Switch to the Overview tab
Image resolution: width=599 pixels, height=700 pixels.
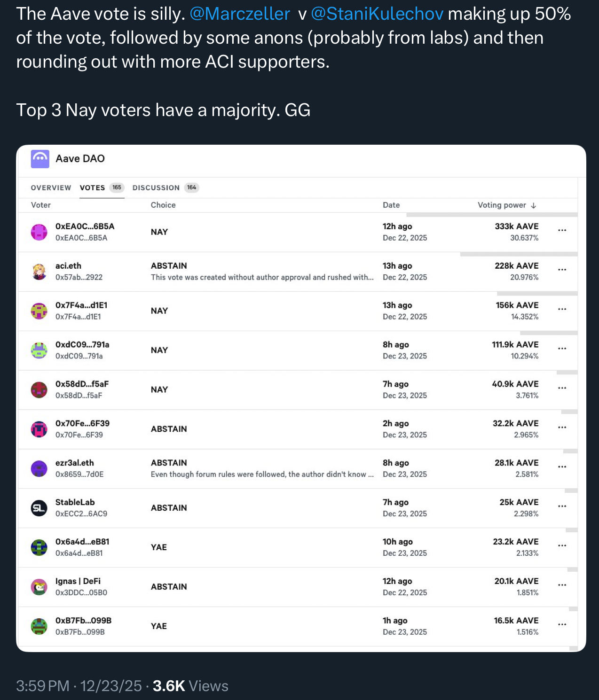tap(51, 187)
